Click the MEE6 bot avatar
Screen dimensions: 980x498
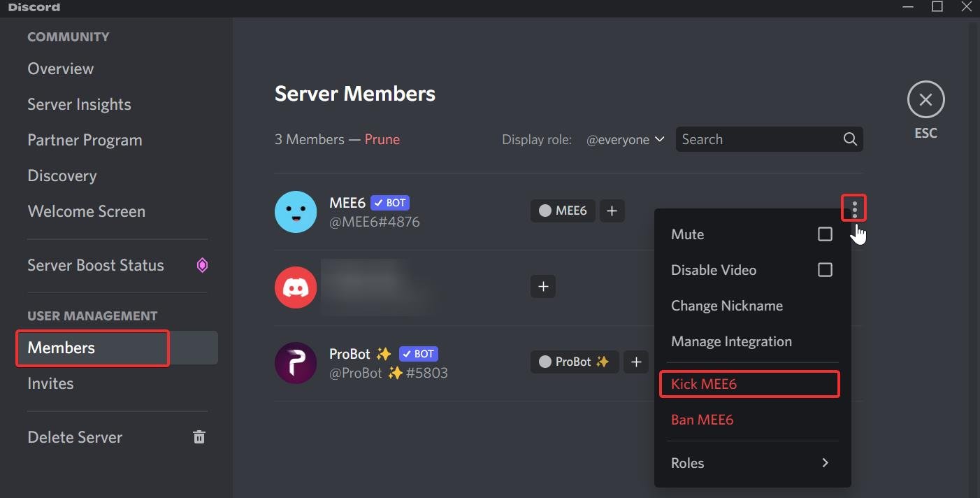(x=296, y=212)
